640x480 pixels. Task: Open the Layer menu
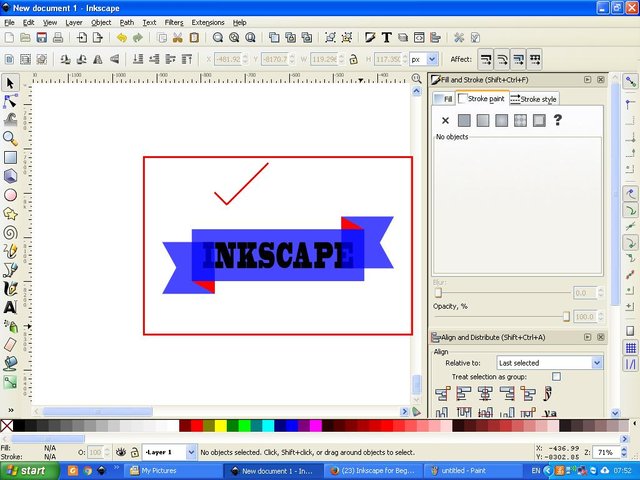74,22
